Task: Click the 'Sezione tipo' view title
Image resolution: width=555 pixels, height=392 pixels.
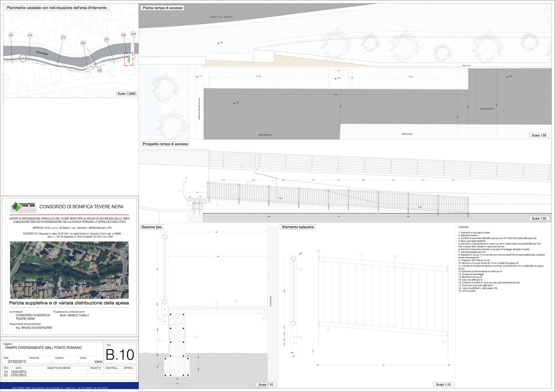Action: click(x=152, y=227)
